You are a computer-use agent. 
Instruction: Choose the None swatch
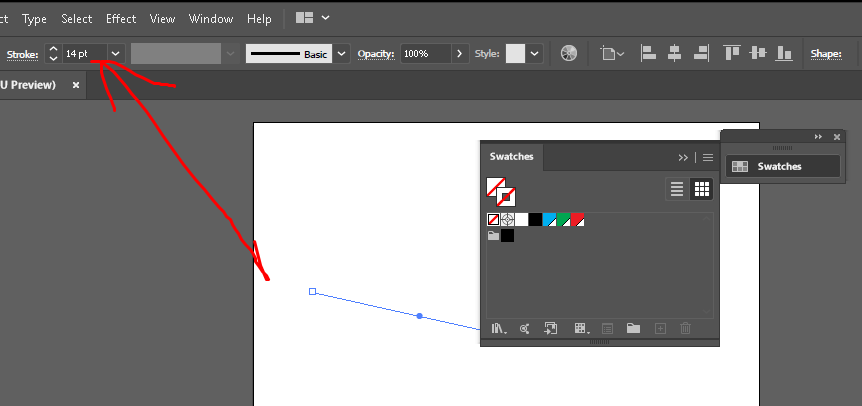(494, 220)
